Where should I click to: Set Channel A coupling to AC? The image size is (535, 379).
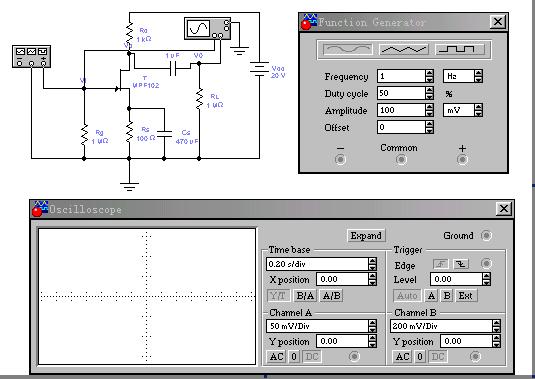click(276, 357)
